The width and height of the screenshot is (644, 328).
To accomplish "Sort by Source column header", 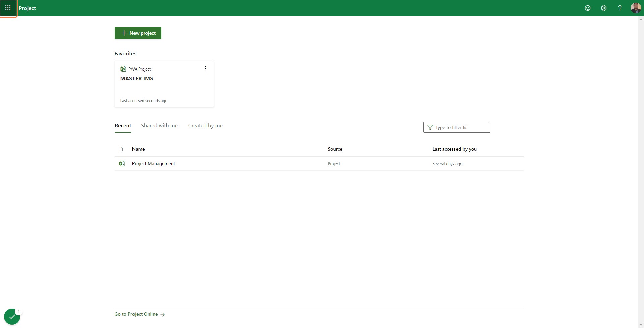I will pos(335,149).
